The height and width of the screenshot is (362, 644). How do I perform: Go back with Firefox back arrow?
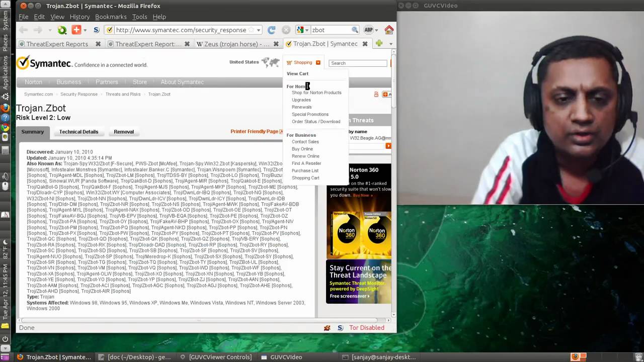pos(24,30)
